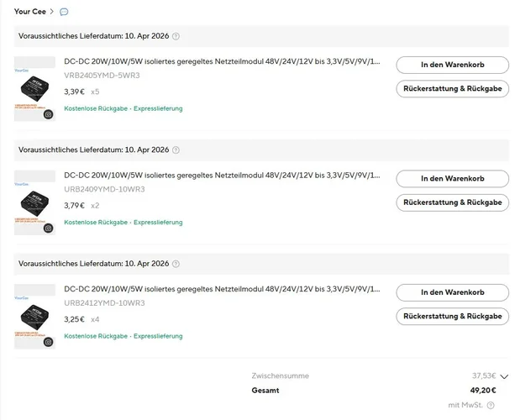This screenshot has width=520, height=420.
Task: Show mit MwSt. help info
Action: point(491,405)
